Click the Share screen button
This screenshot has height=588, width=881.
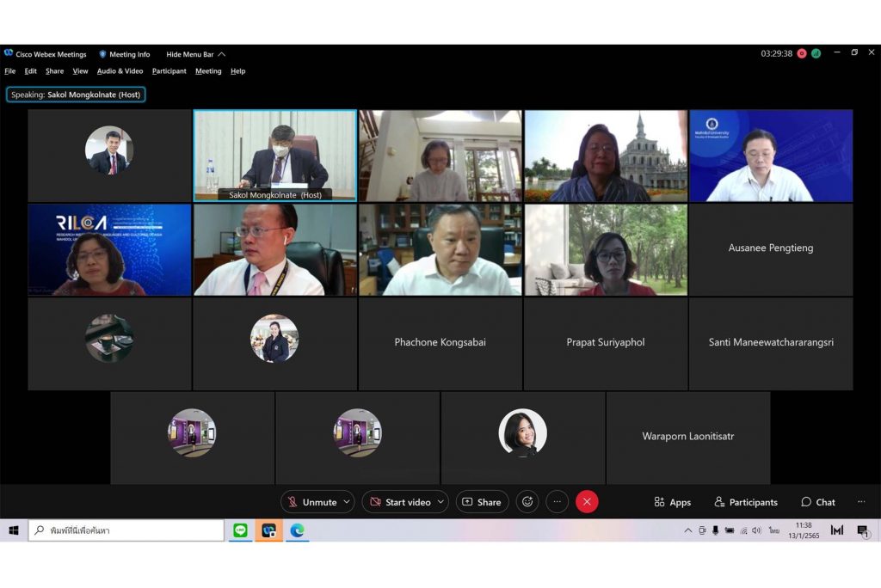[482, 502]
